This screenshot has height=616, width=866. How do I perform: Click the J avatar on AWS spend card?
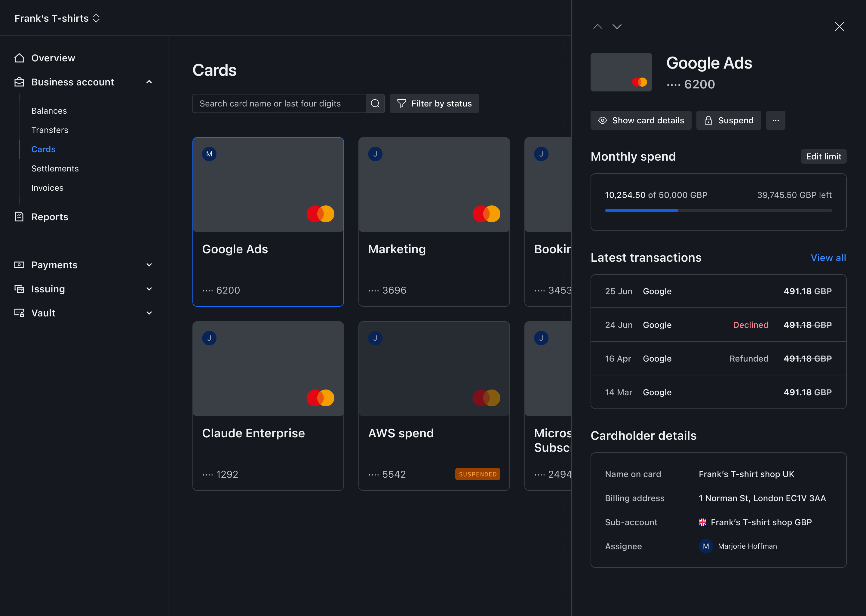click(x=375, y=338)
